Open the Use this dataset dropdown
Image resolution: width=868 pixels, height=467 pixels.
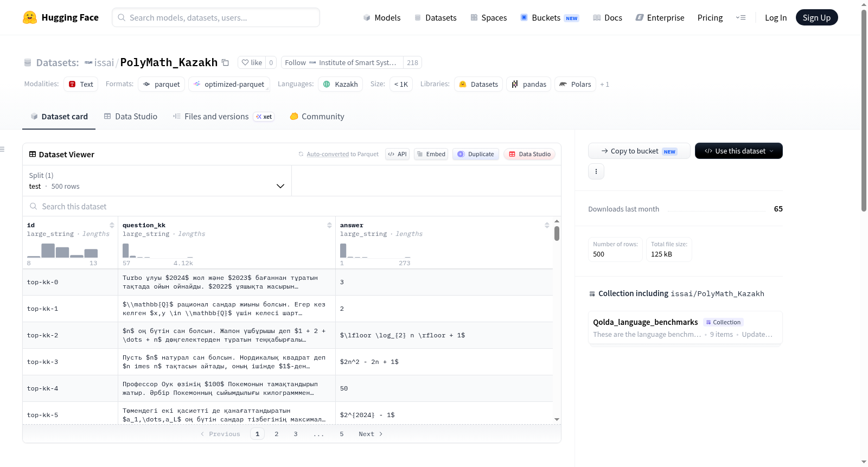(x=739, y=151)
